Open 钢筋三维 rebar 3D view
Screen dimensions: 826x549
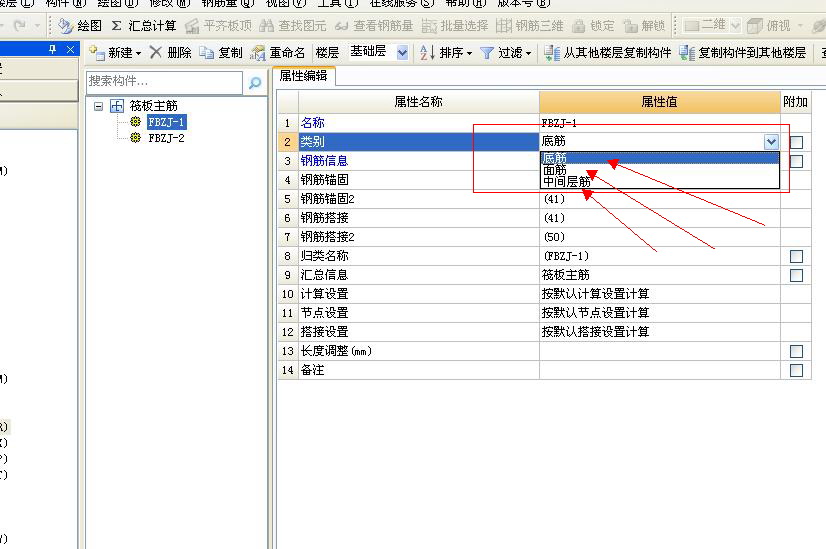[529, 25]
